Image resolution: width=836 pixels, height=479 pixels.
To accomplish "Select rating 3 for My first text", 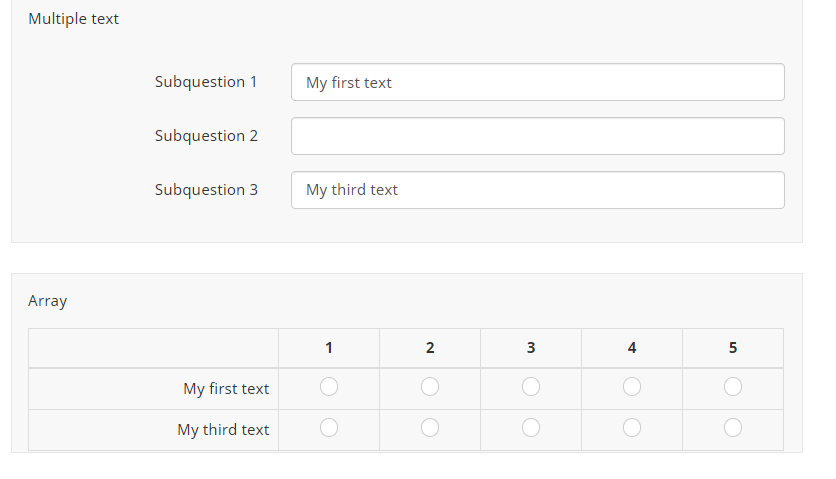I will [x=531, y=386].
